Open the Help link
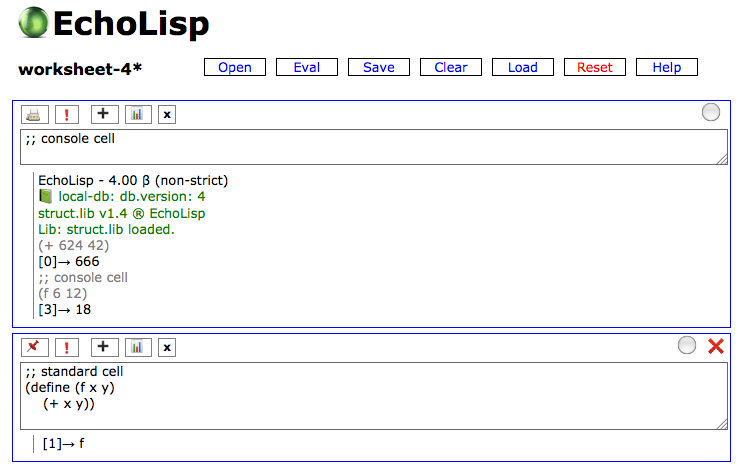747x469 pixels. (x=666, y=67)
